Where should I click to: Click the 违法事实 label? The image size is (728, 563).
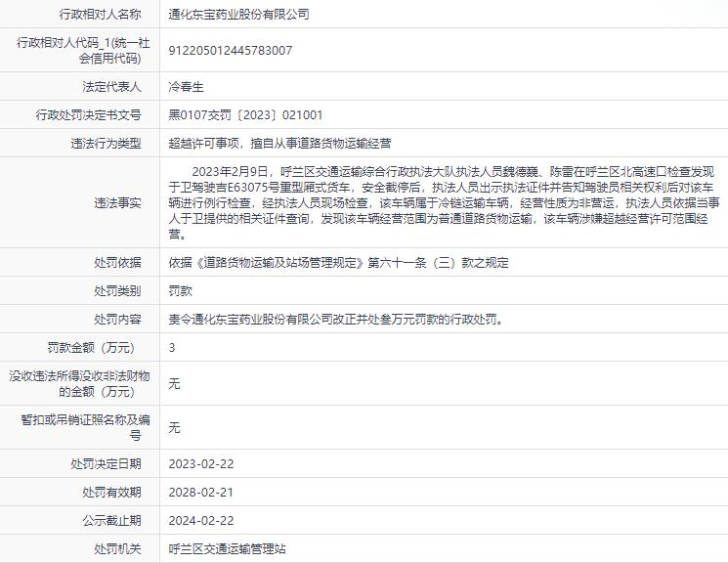117,203
